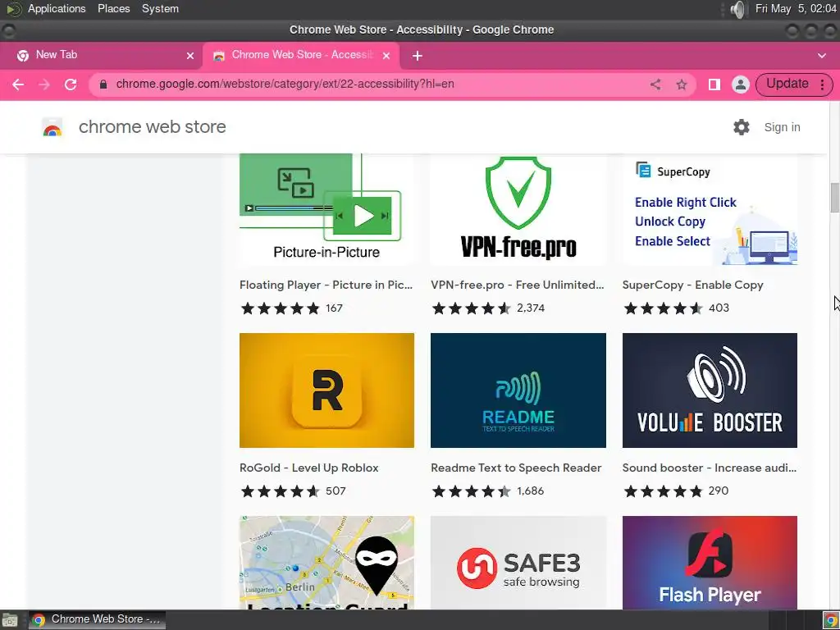The height and width of the screenshot is (630, 840).
Task: Click the chrome web store logo
Action: (x=52, y=127)
